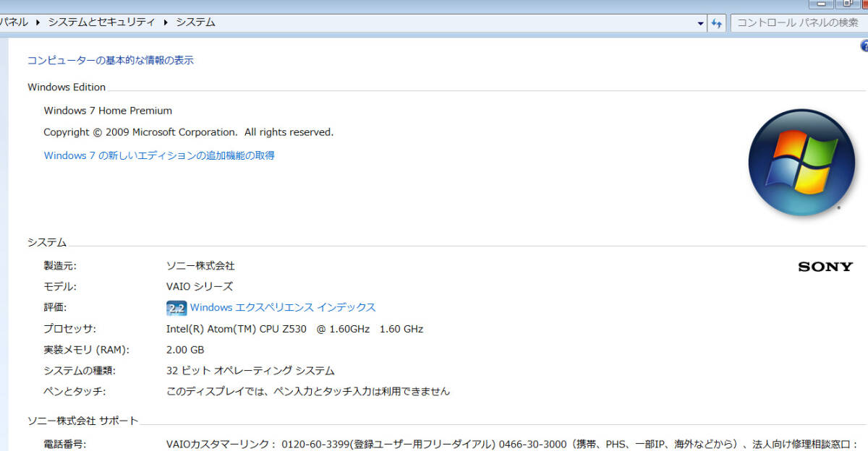Click the システム section heading above 製造元
Screen dimensions: 868x451
coord(47,243)
